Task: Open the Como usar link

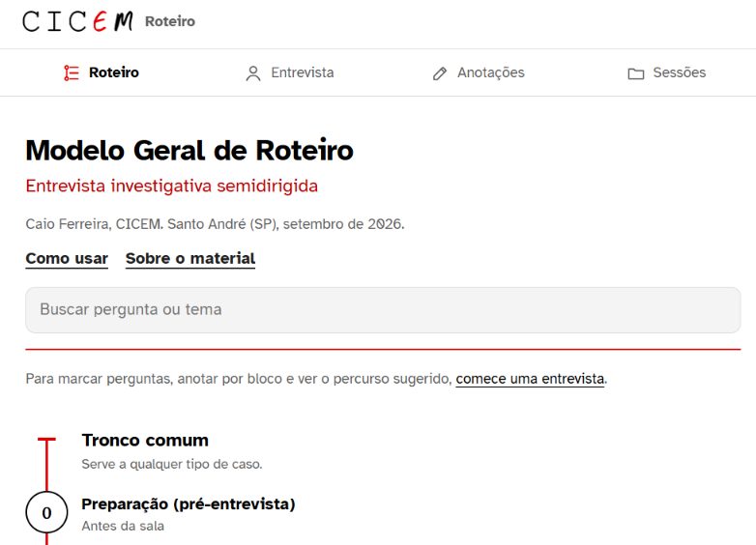Action: [x=67, y=259]
